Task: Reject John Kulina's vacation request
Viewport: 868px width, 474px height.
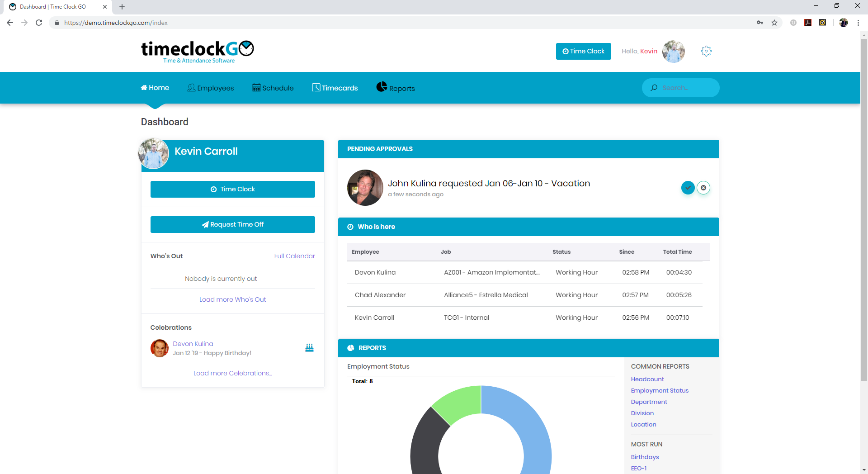Action: click(703, 188)
